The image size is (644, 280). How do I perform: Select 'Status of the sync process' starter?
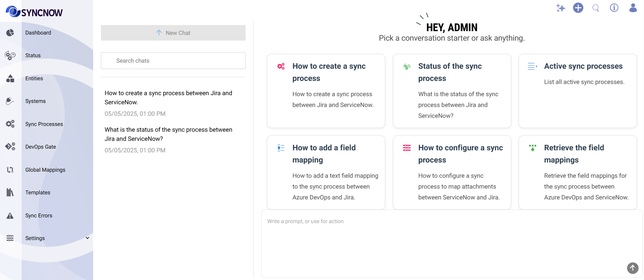452,91
